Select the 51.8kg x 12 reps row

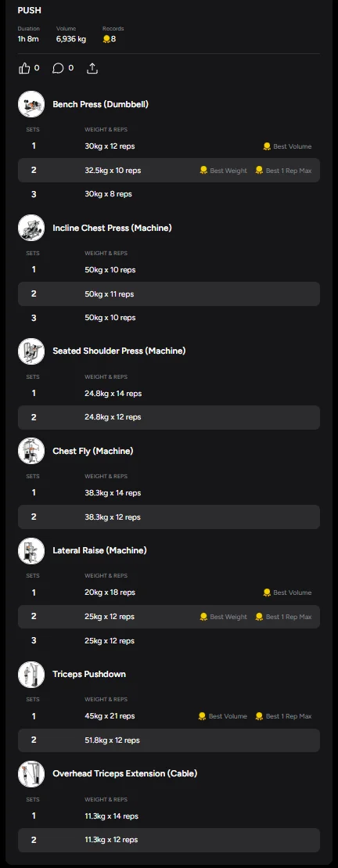click(x=169, y=740)
